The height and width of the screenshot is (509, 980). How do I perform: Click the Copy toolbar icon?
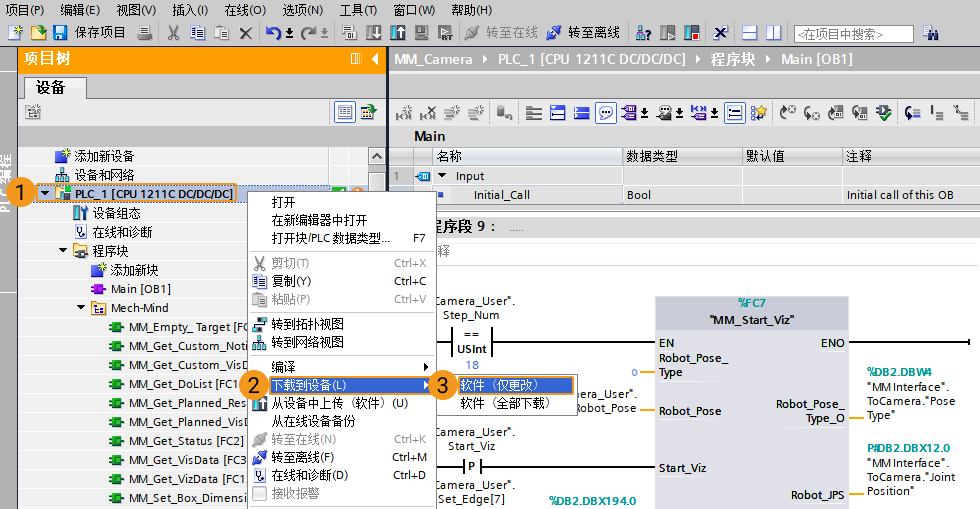(x=198, y=33)
